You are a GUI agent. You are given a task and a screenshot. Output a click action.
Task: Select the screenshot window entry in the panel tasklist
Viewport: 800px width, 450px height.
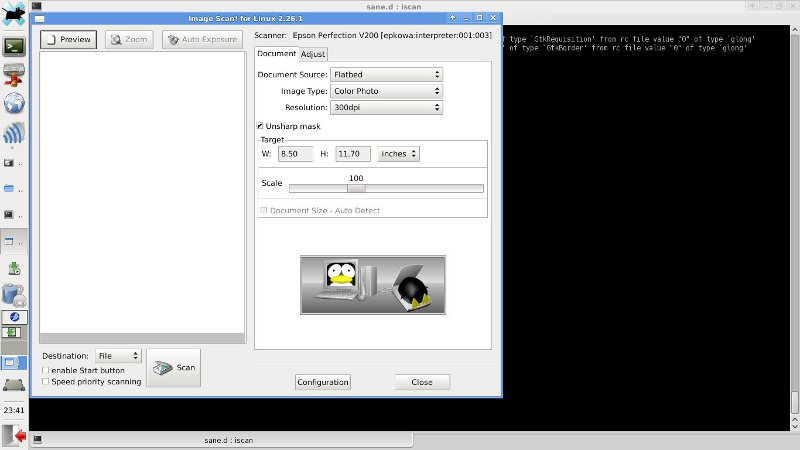coord(13,163)
